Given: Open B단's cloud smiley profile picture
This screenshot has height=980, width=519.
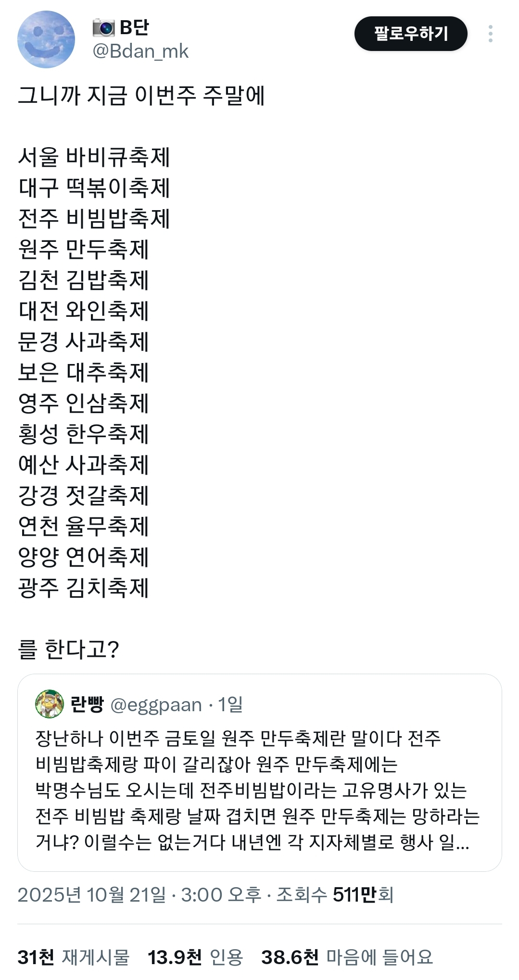Looking at the screenshot, I should point(46,39).
